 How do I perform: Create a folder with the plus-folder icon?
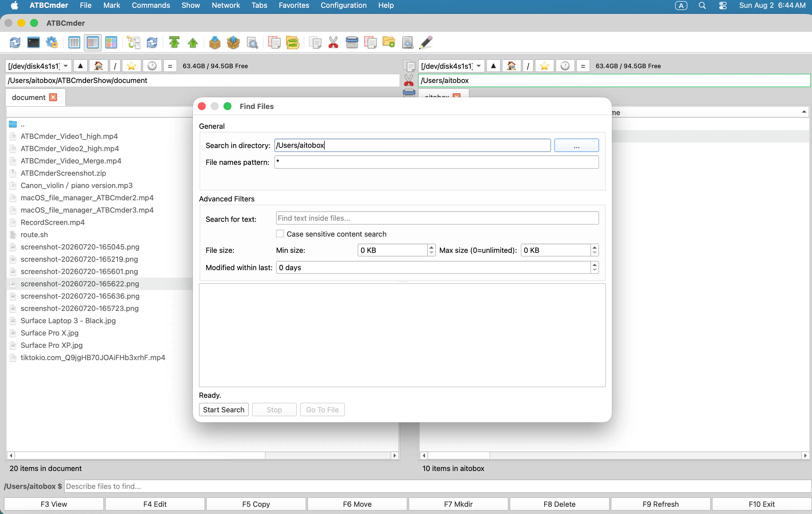click(x=389, y=43)
